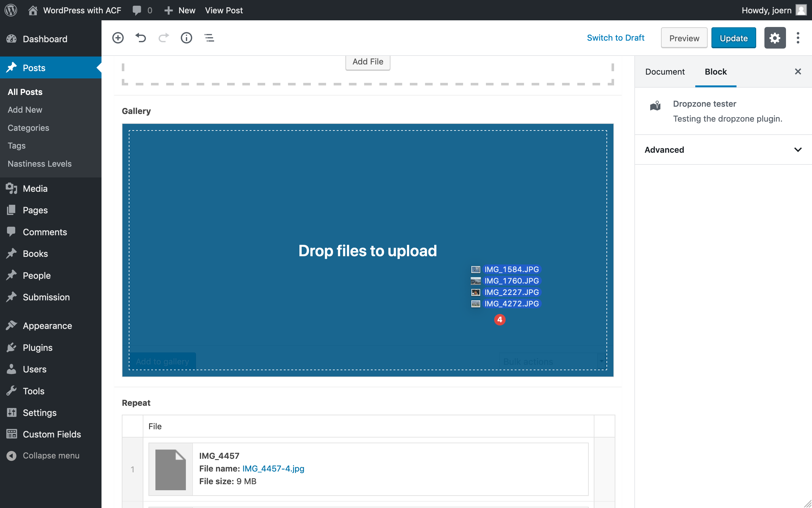
Task: Click the Tools wrench icon
Action: coord(11,391)
